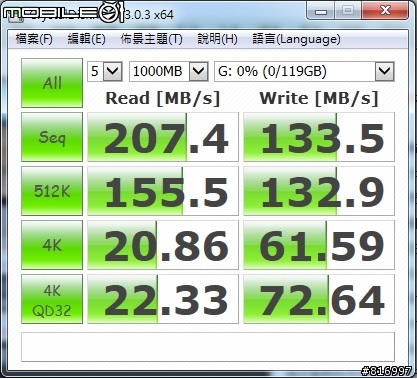Open the 說明(H) menu
The image size is (417, 379).
click(x=217, y=39)
